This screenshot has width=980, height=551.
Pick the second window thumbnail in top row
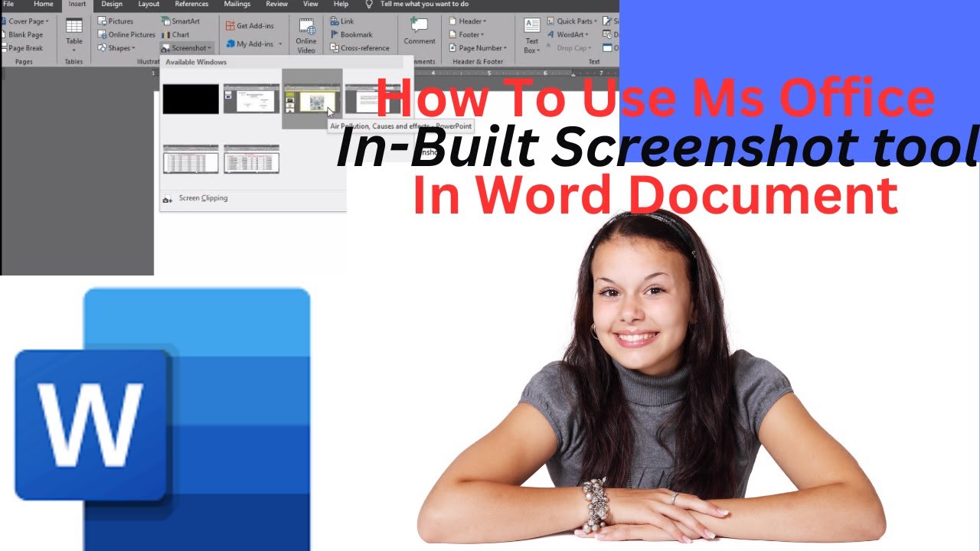(251, 99)
